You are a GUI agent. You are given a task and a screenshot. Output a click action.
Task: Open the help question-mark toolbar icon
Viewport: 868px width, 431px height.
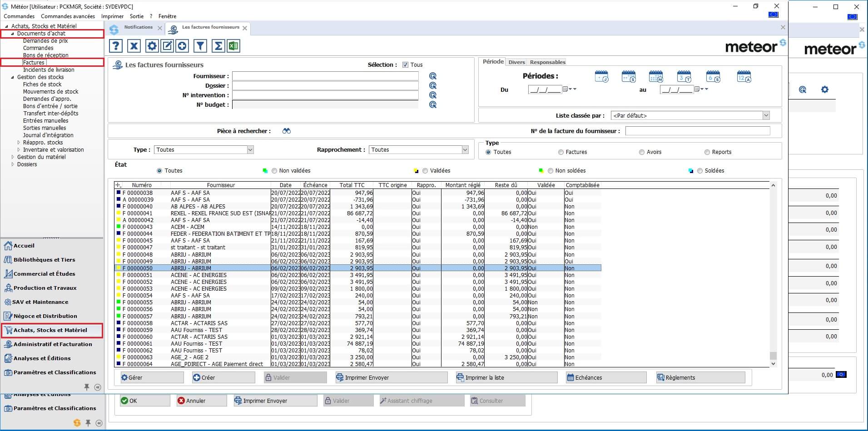point(116,46)
